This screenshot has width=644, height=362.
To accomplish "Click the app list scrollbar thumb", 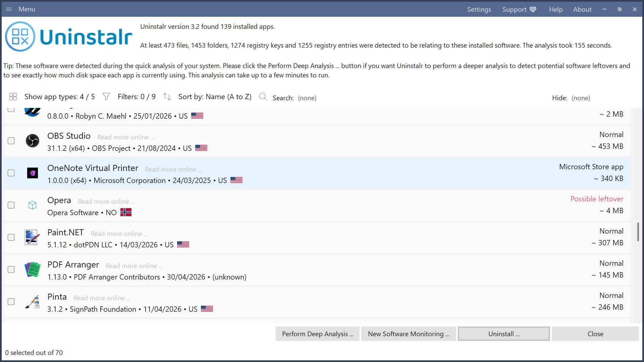I will pos(638,232).
